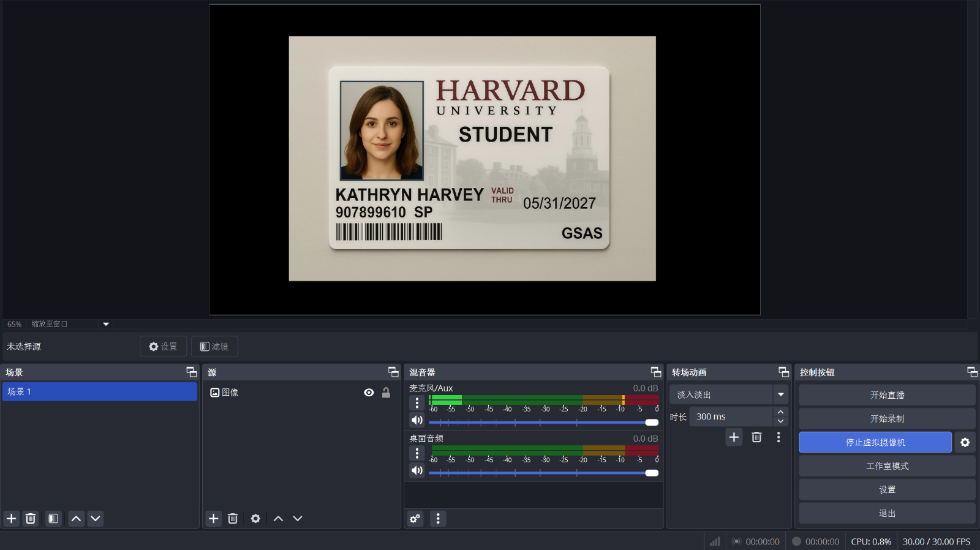The width and height of the screenshot is (980, 550).
Task: Open the preview zoom 缩放至窗口 dropdown
Action: [x=106, y=324]
